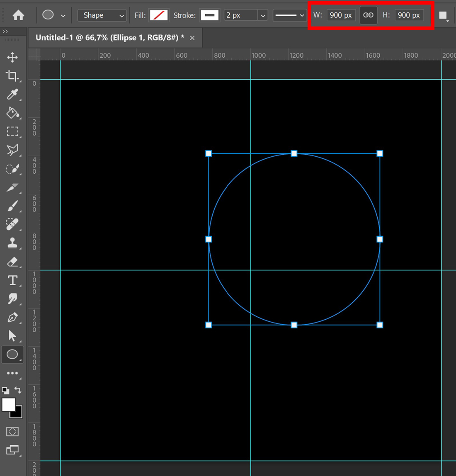Choose the Rectangular Marquee tool

tap(12, 131)
